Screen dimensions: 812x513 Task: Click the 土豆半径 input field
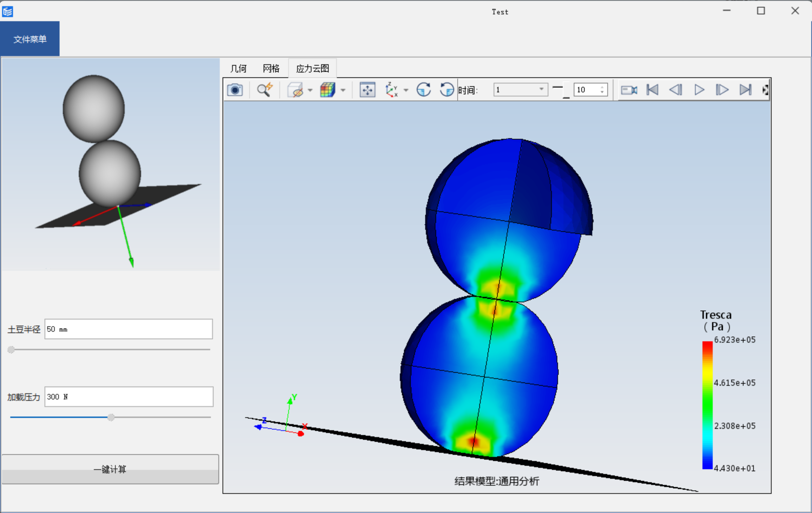coord(128,329)
